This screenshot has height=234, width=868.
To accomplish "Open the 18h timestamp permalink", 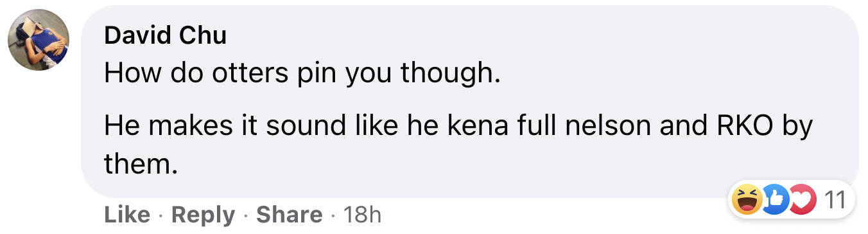I will click(362, 215).
